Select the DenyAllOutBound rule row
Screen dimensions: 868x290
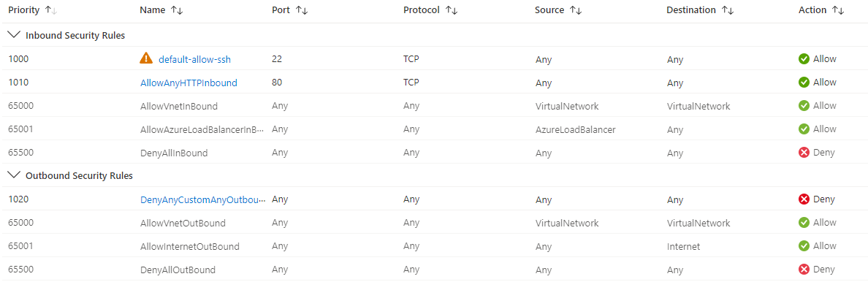[x=434, y=270]
